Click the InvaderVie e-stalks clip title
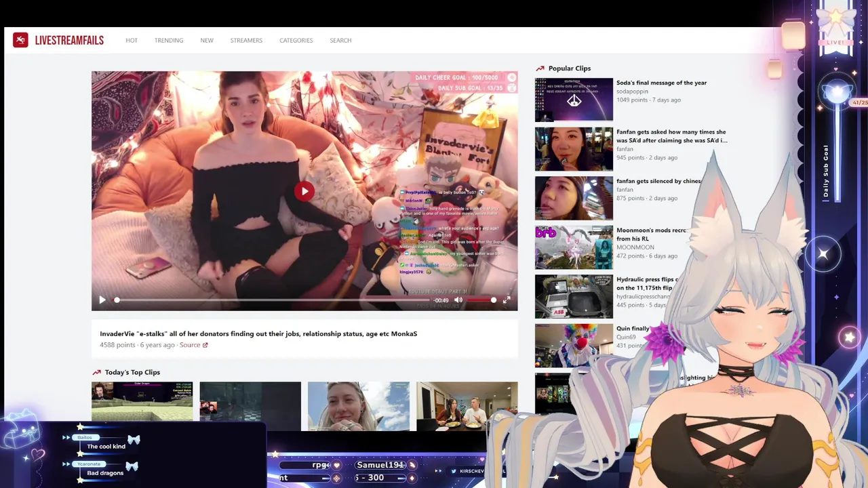The width and height of the screenshot is (868, 488). click(258, 333)
